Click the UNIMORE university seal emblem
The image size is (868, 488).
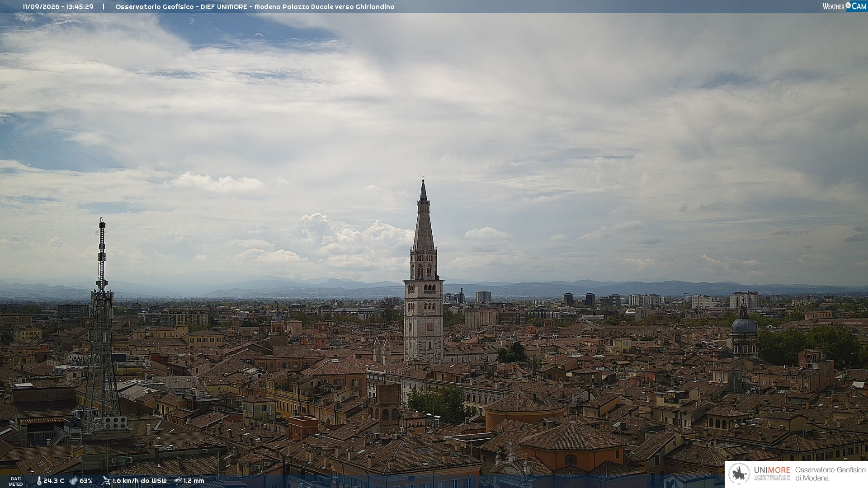740,474
